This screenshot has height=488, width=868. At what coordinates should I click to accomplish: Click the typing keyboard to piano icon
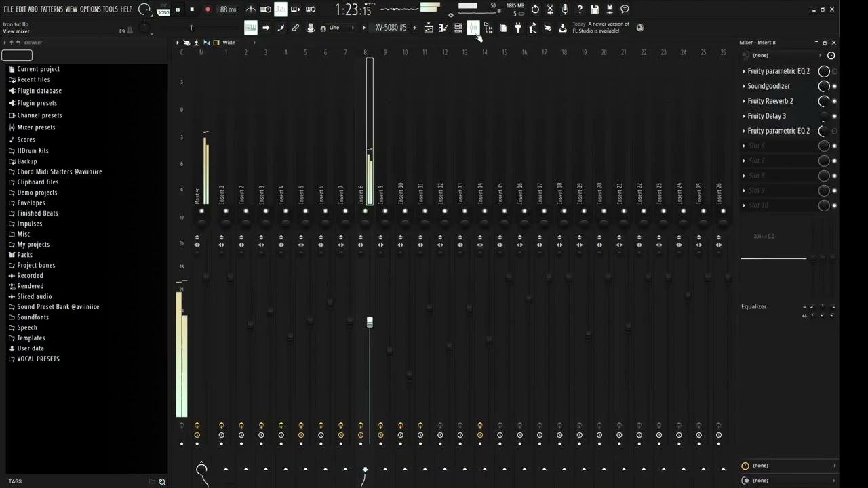pyautogui.click(x=251, y=28)
